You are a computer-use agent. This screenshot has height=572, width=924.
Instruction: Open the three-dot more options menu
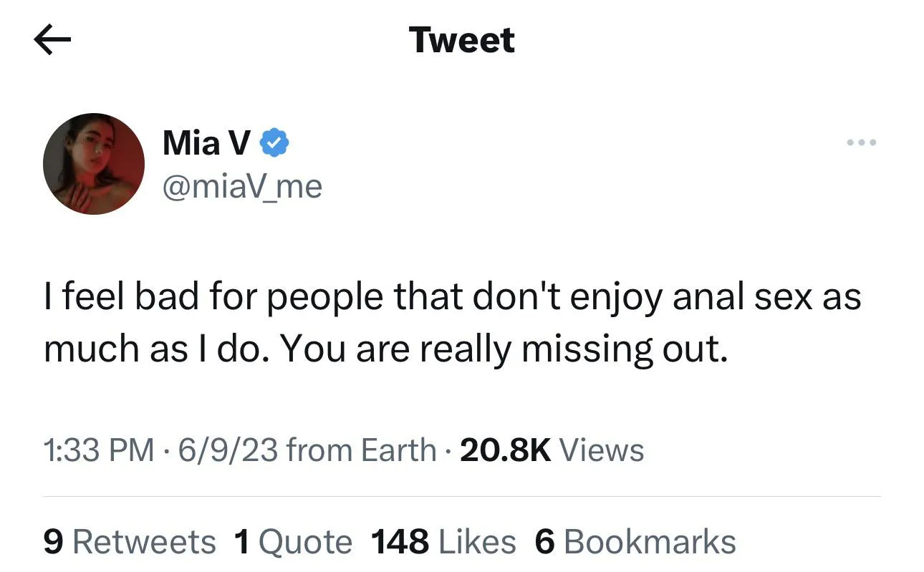pos(861,142)
